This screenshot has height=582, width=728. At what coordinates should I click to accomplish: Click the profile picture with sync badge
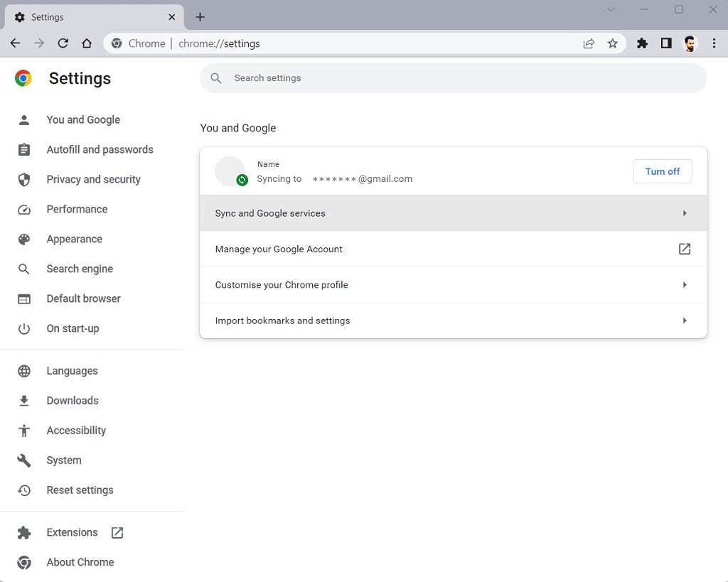[231, 171]
